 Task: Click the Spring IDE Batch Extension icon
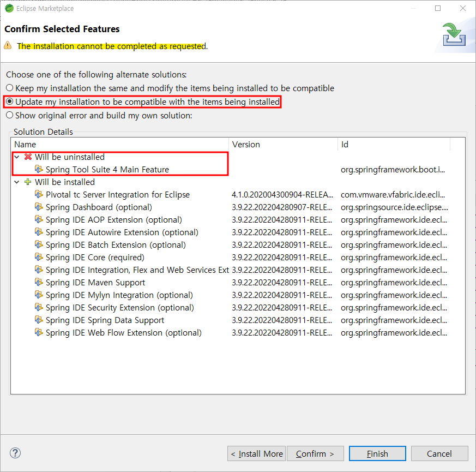pyautogui.click(x=39, y=244)
